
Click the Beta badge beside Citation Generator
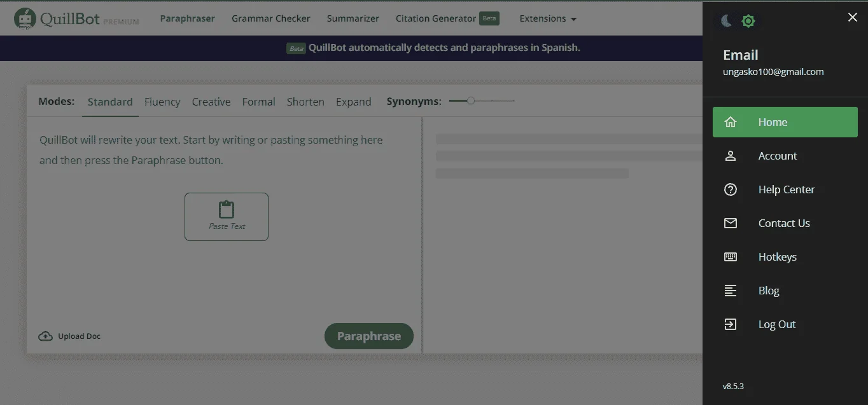click(489, 18)
